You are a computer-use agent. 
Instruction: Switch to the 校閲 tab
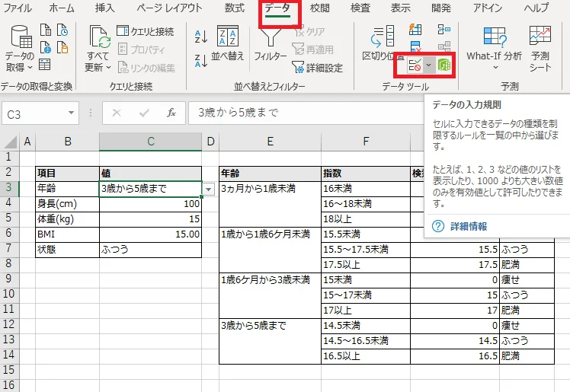point(319,8)
